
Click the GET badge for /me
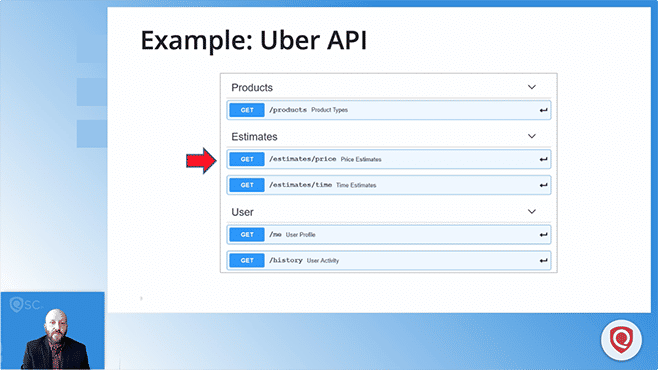coord(247,235)
